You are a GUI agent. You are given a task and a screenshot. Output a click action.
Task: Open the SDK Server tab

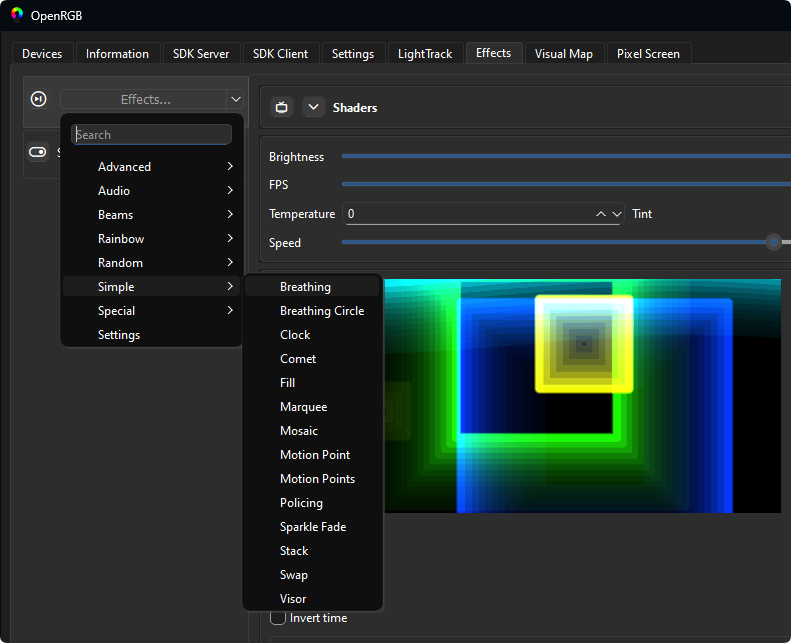[x=201, y=53]
